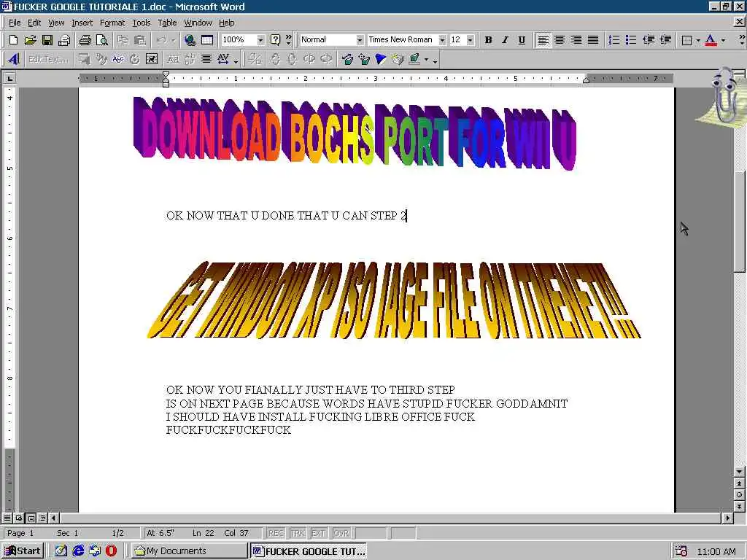Image resolution: width=747 pixels, height=560 pixels.
Task: Open the WordArt Gallery
Action: click(x=85, y=59)
